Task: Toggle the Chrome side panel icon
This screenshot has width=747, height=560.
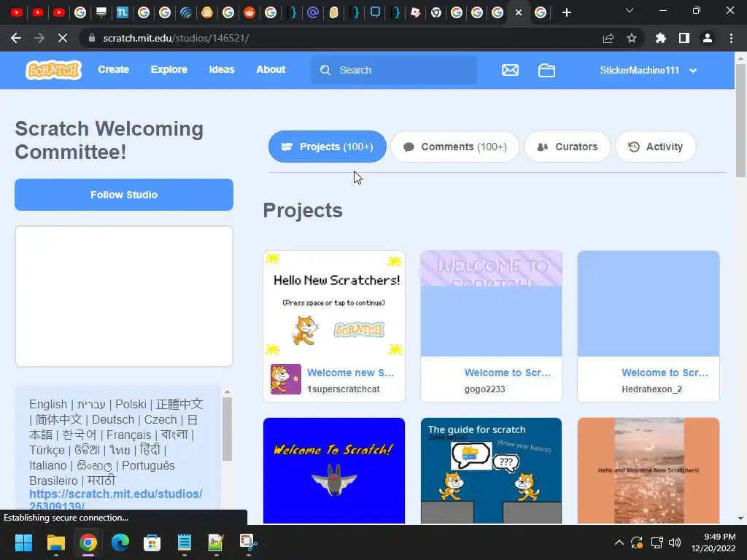Action: pyautogui.click(x=684, y=38)
